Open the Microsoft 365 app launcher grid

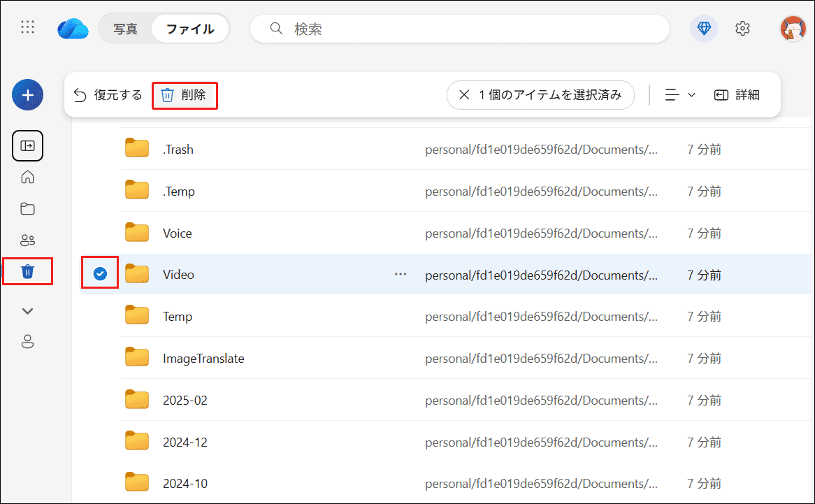click(x=27, y=27)
